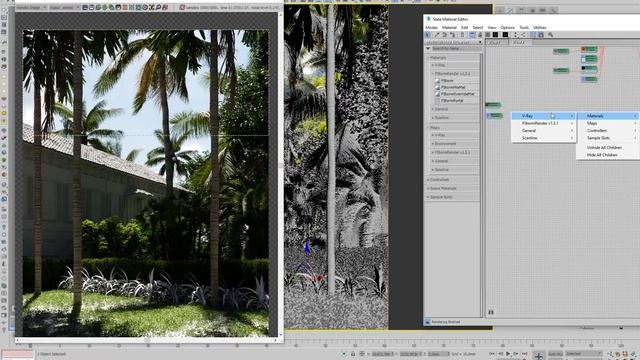Click the Material/Map Browser toggle icon

coord(533,35)
